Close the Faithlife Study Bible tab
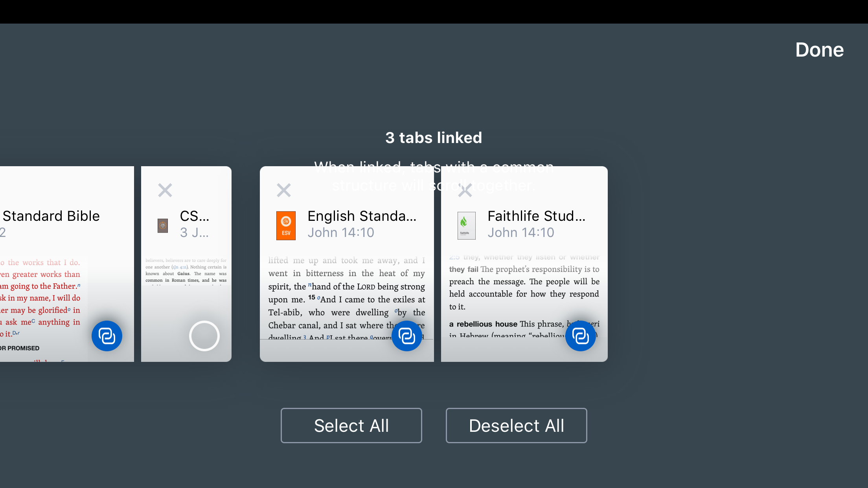This screenshot has width=868, height=488. [465, 190]
